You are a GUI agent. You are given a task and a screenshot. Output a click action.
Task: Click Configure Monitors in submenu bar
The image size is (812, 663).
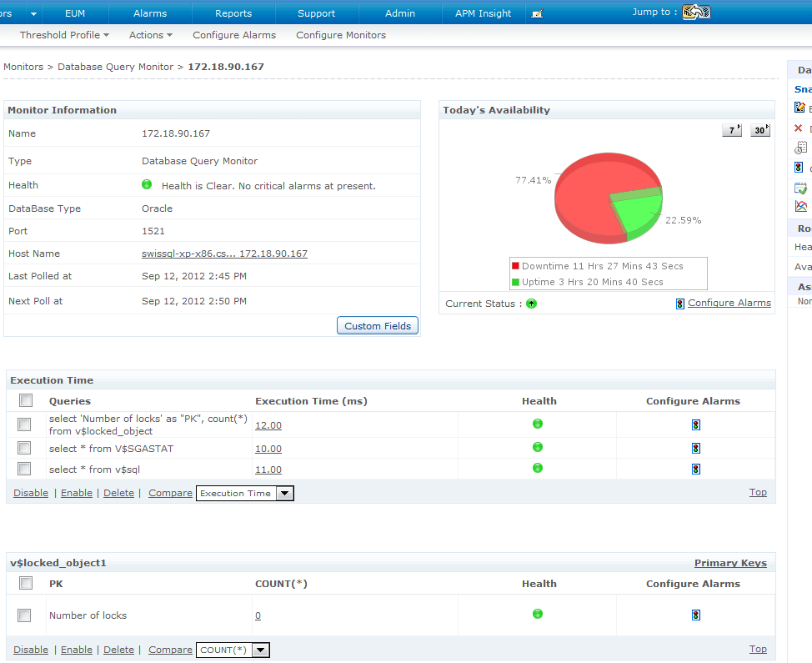[341, 35]
